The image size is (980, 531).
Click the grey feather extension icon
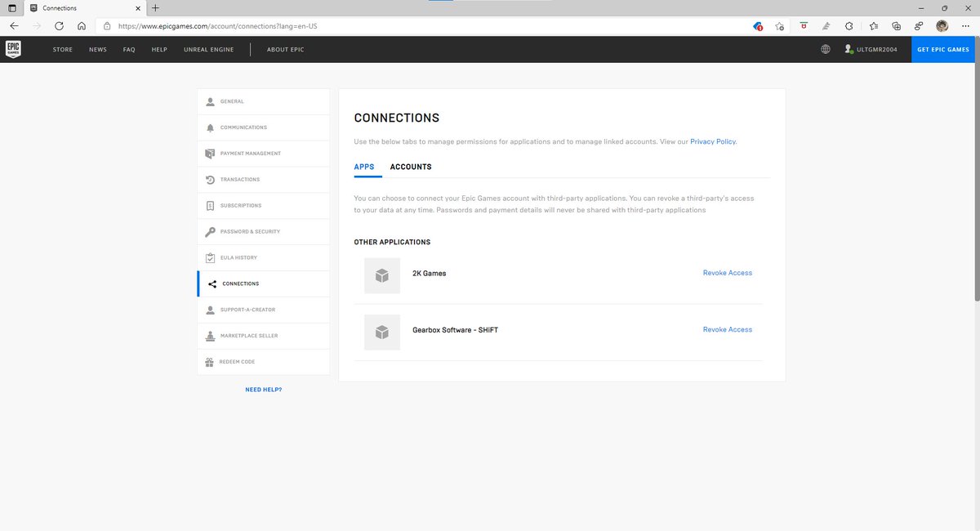[x=826, y=26]
